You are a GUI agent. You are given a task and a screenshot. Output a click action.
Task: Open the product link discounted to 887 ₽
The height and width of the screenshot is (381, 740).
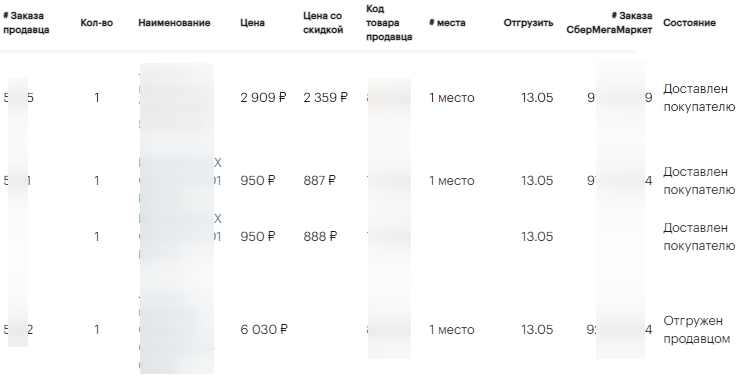coord(180,181)
